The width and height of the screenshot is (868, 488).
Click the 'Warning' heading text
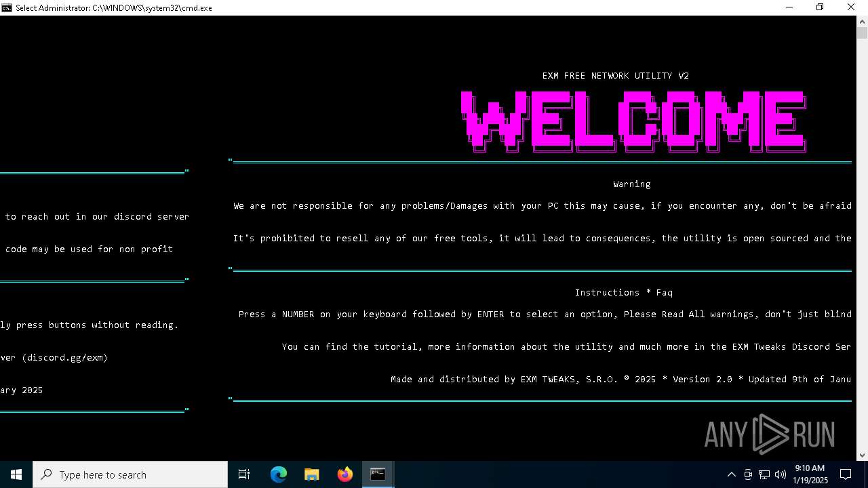(632, 184)
